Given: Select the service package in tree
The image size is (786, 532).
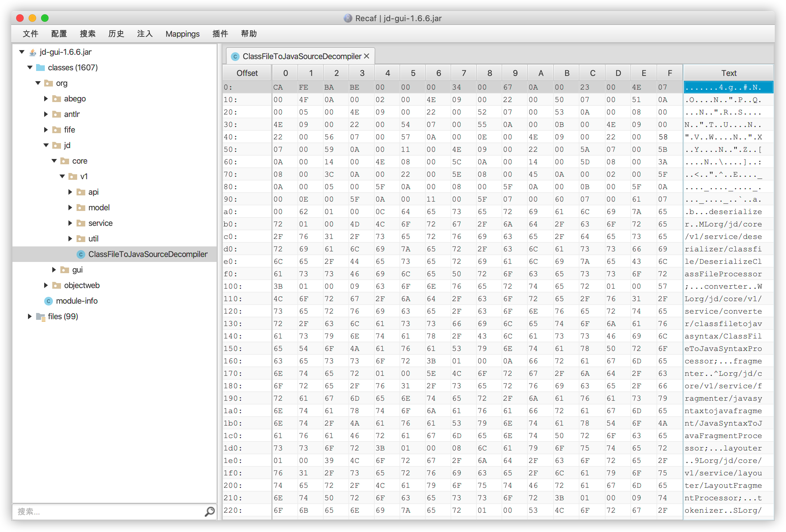Looking at the screenshot, I should point(100,223).
